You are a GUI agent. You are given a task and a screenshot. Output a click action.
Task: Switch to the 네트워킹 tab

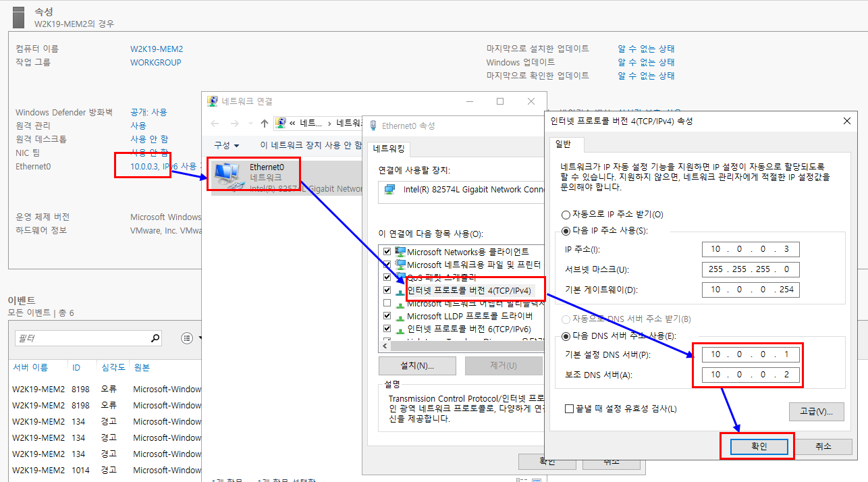click(388, 149)
